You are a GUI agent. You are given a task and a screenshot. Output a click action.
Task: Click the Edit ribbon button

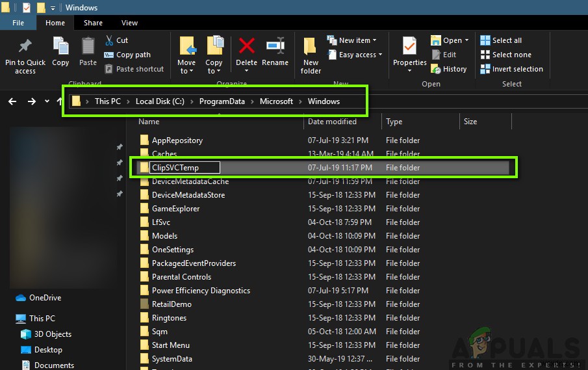pyautogui.click(x=444, y=55)
